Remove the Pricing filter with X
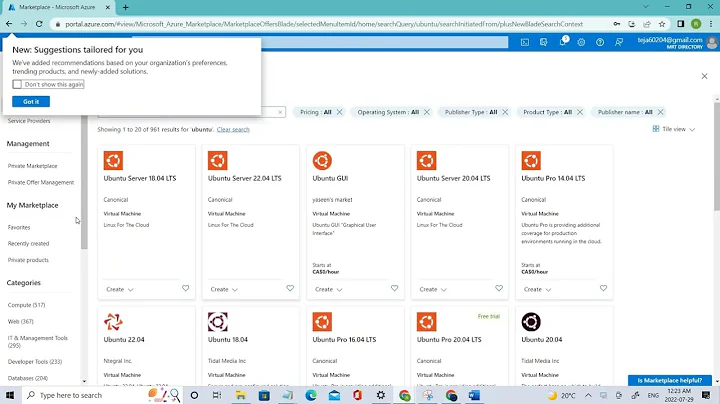 pyautogui.click(x=339, y=112)
